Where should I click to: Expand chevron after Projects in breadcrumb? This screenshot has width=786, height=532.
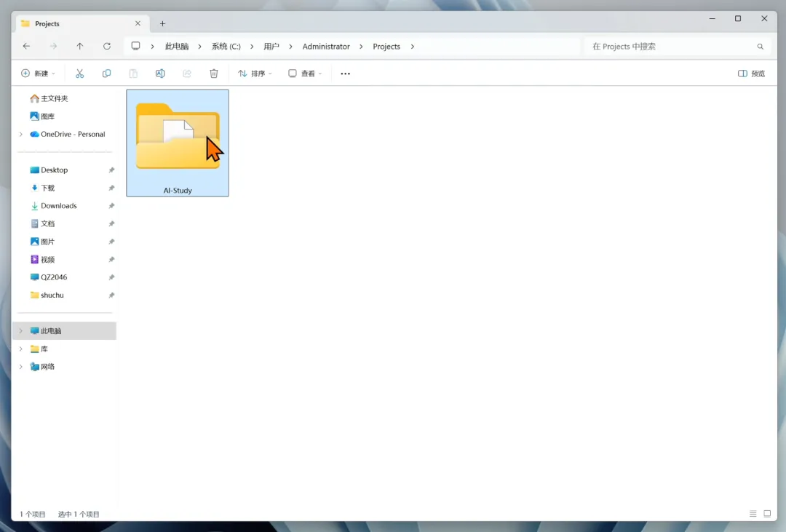[413, 46]
